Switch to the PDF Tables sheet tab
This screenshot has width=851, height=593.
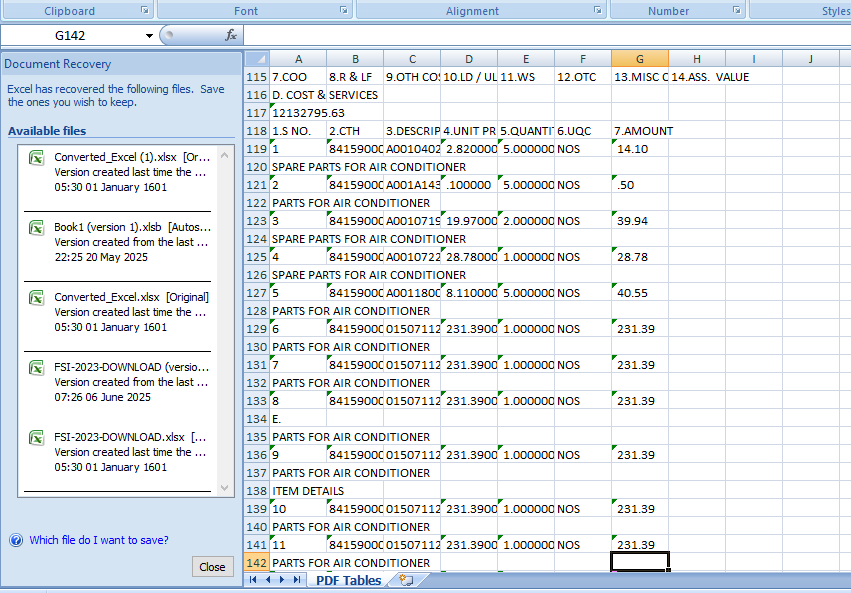[347, 580]
